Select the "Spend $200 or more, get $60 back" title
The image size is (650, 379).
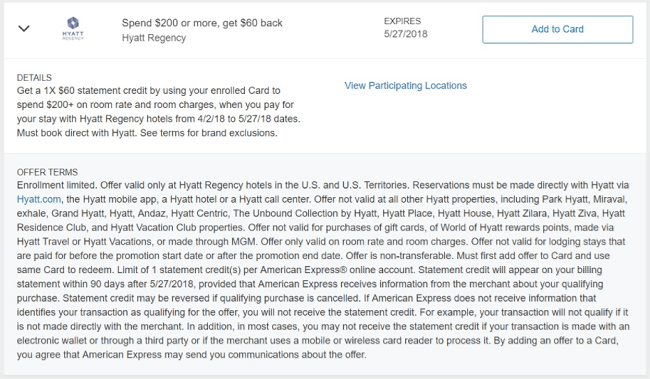(202, 23)
